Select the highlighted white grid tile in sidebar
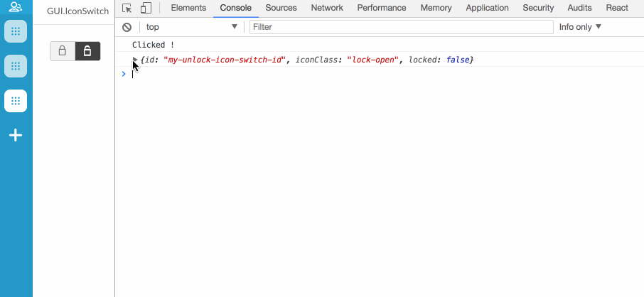644x297 pixels. (16, 101)
